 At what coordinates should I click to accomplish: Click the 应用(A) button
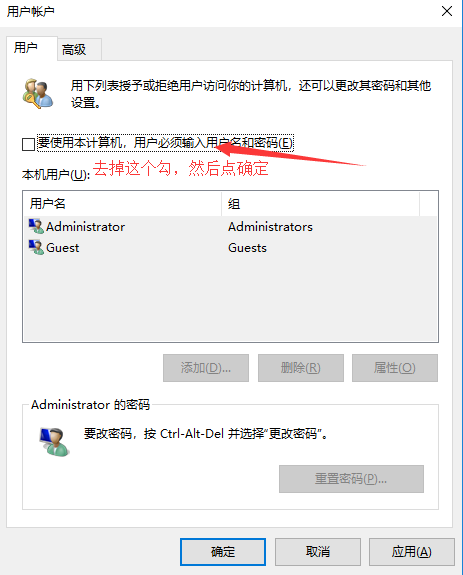pos(412,552)
